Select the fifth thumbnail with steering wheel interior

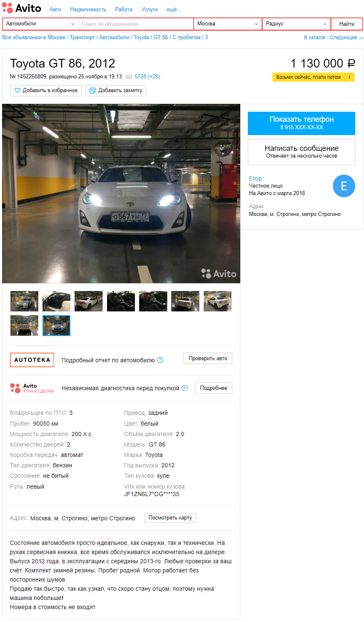(153, 301)
